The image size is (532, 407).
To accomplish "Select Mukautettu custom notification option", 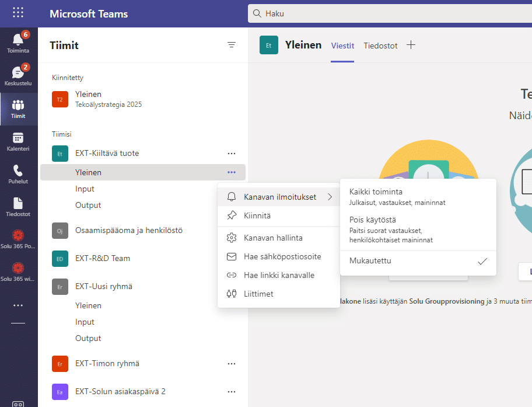I will pos(418,260).
